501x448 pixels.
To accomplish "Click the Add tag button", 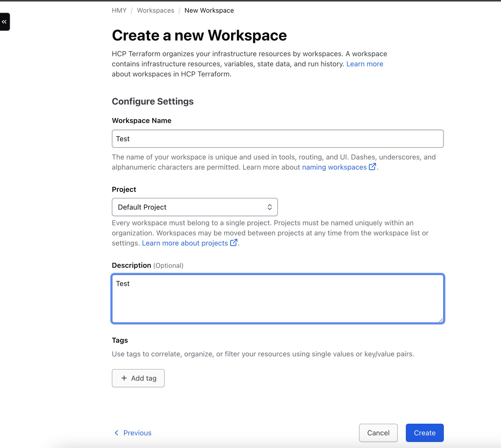I will pyautogui.click(x=138, y=378).
